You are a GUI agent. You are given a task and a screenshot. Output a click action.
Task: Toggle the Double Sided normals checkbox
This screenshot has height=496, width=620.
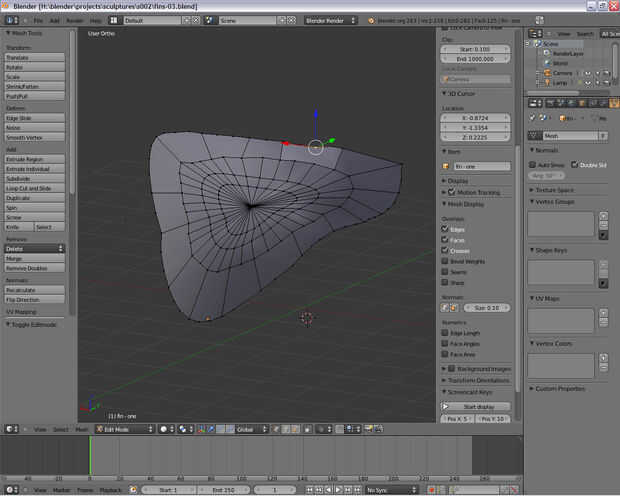(574, 164)
